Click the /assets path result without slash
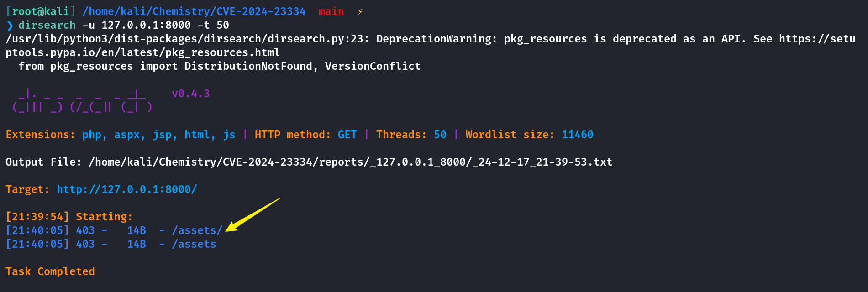This screenshot has height=292, width=868. [x=194, y=244]
